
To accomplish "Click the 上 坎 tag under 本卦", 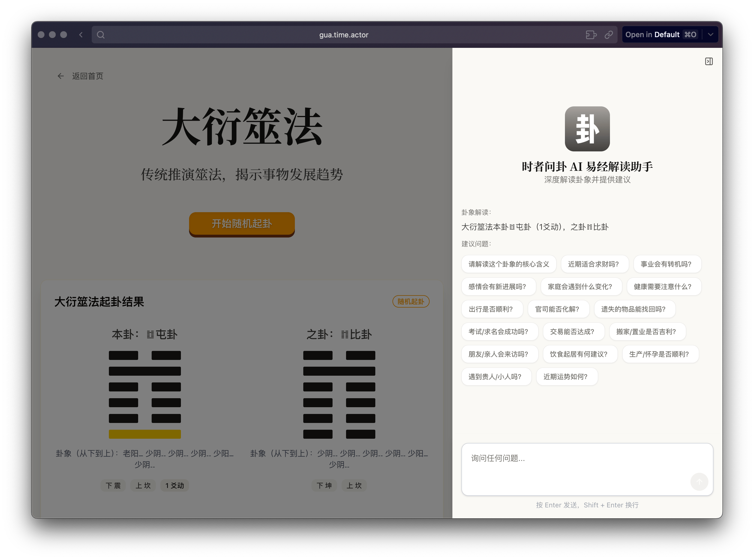I will coord(143,485).
